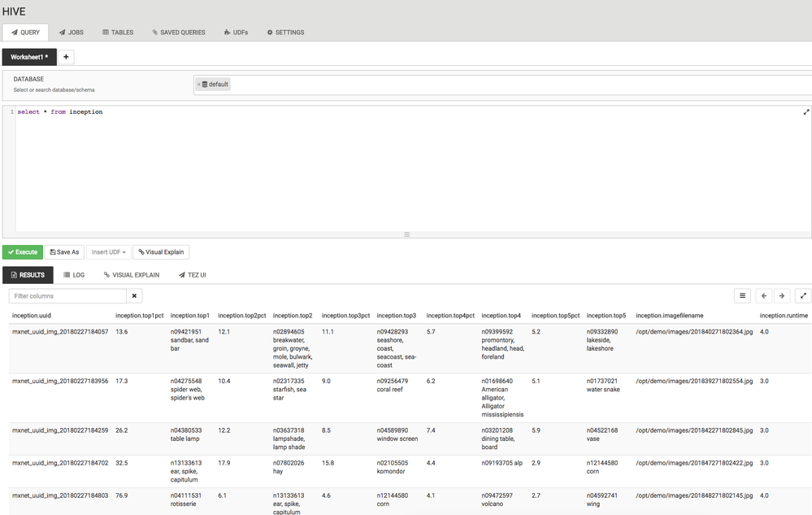Add a new worksheet with plus button
The width and height of the screenshot is (812, 515).
[66, 57]
